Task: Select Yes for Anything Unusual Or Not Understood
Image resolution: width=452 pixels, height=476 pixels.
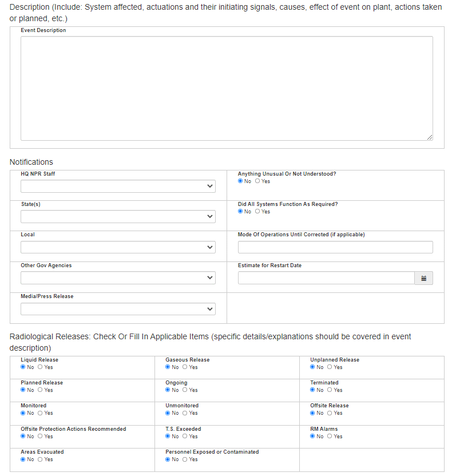Action: pyautogui.click(x=257, y=181)
